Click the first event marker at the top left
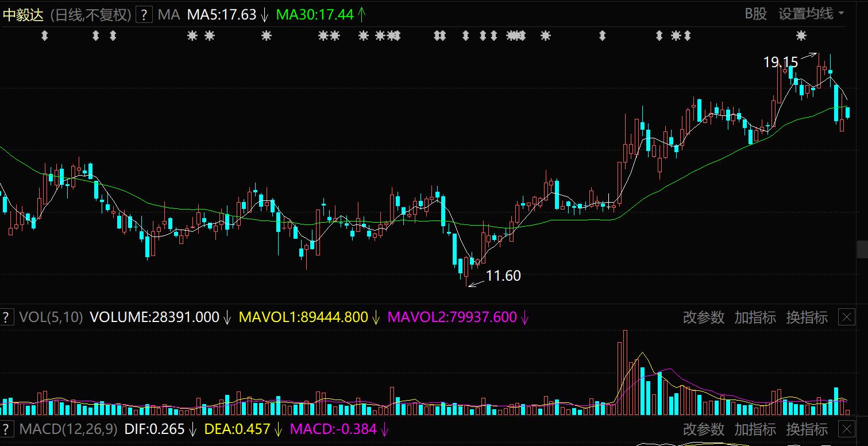 [x=45, y=36]
